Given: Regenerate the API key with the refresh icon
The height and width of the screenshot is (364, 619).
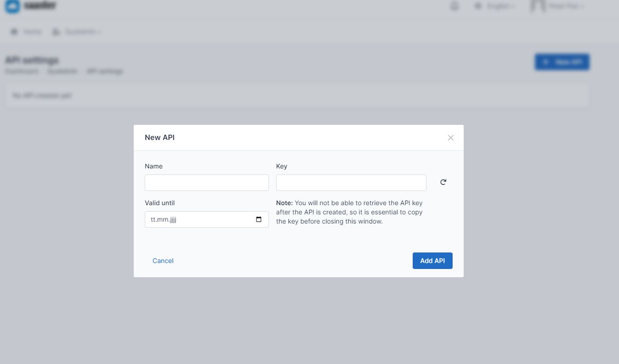Looking at the screenshot, I should click(x=443, y=182).
